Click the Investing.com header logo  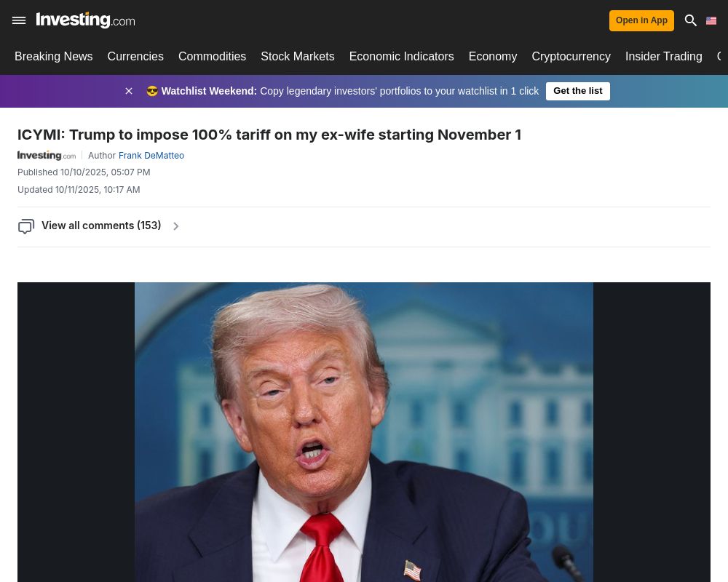tap(85, 20)
